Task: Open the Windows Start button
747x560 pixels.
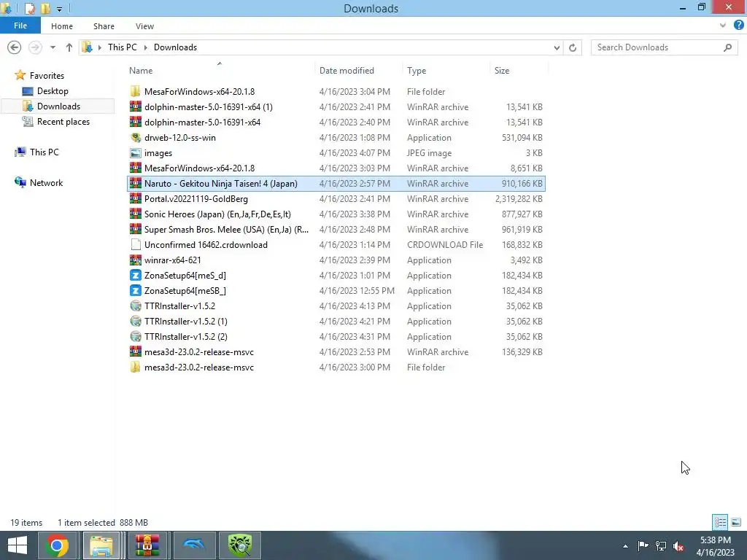Action: pyautogui.click(x=18, y=545)
